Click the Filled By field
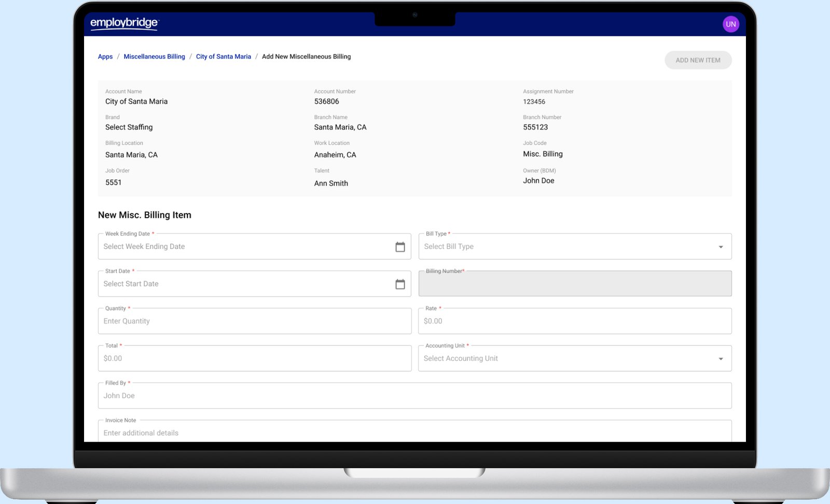 [414, 396]
